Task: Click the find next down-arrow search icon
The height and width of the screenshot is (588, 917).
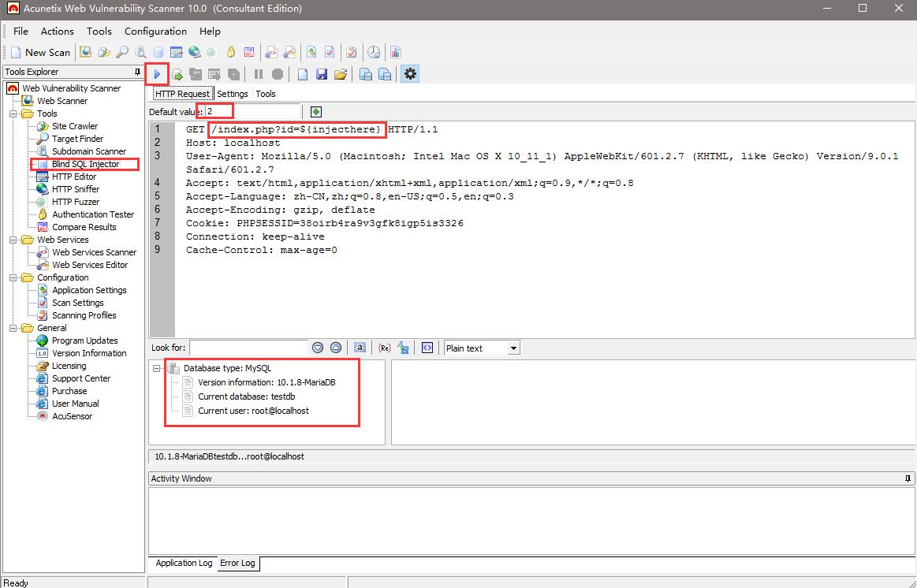Action: click(x=318, y=348)
